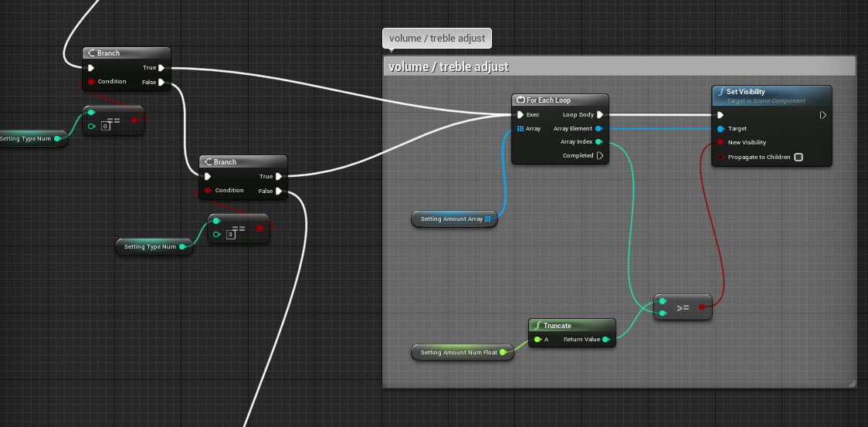Click the Truncate Return Value pin
The height and width of the screenshot is (427, 868).
point(605,339)
